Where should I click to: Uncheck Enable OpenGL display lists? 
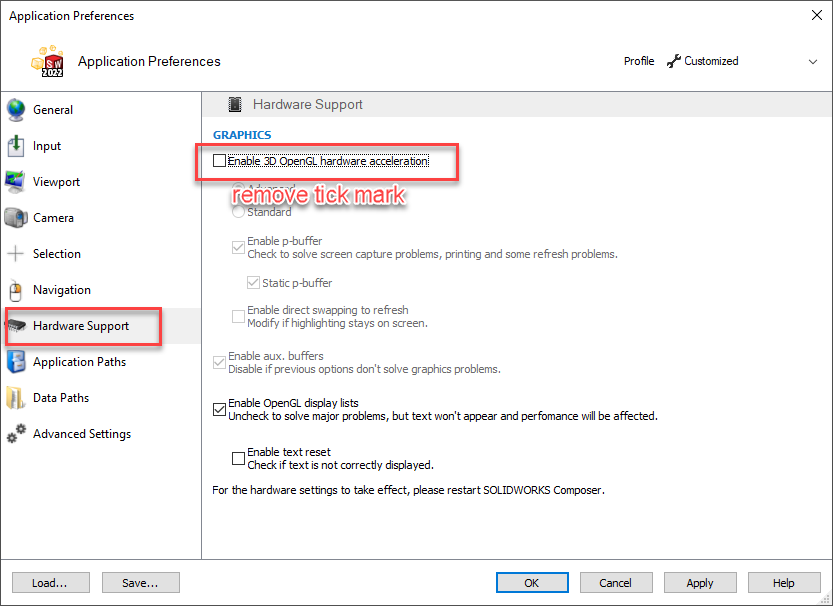click(219, 409)
